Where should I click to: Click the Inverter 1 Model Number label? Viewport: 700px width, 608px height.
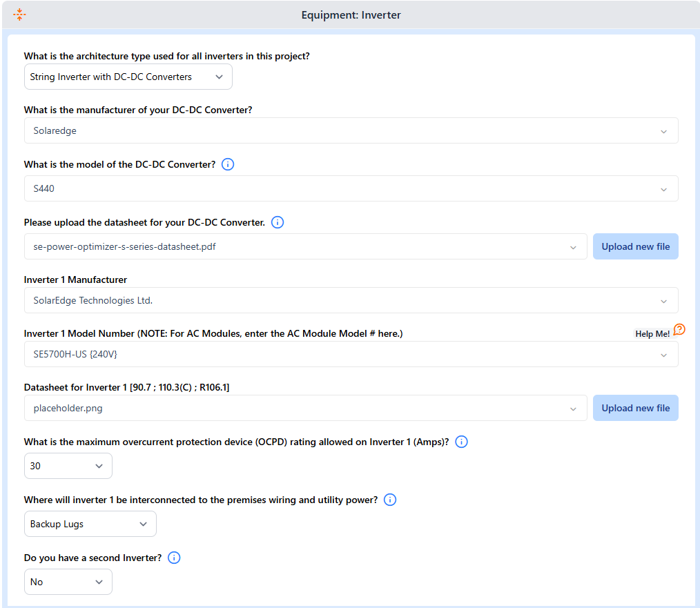pos(213,333)
